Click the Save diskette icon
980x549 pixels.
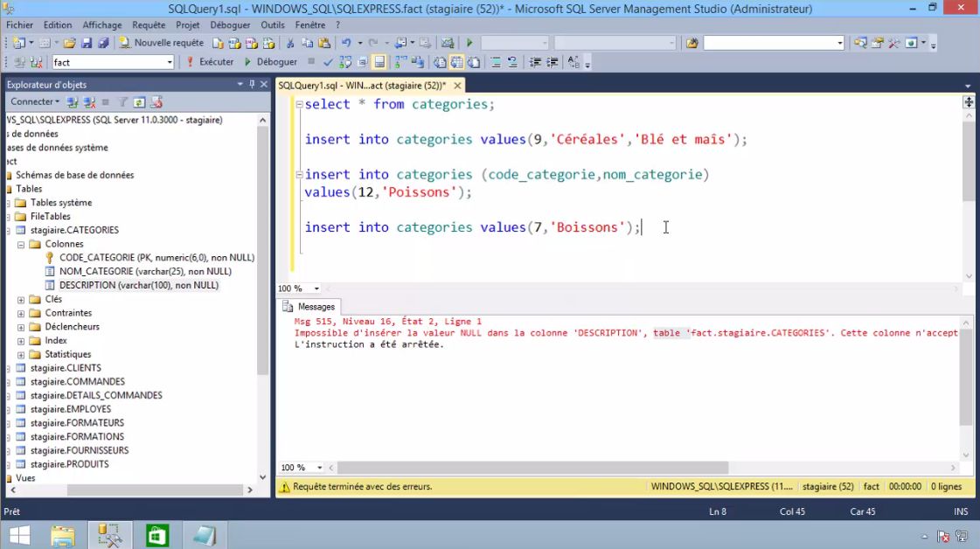(x=87, y=43)
